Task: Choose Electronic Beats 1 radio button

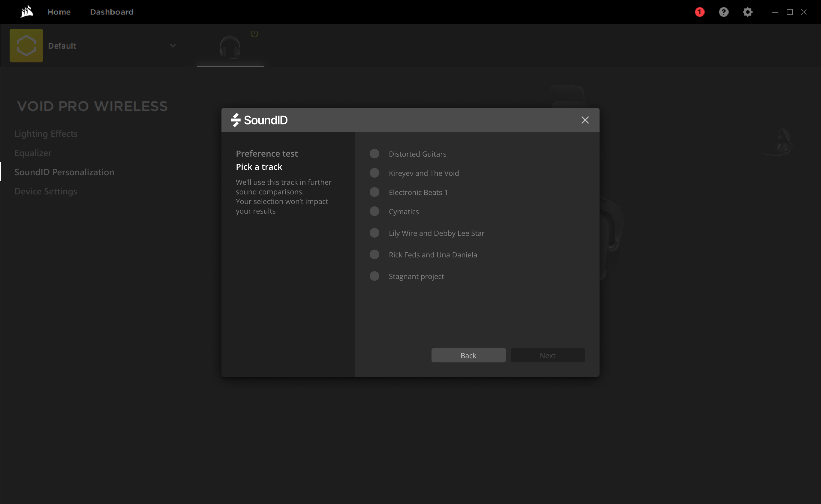Action: tap(374, 192)
